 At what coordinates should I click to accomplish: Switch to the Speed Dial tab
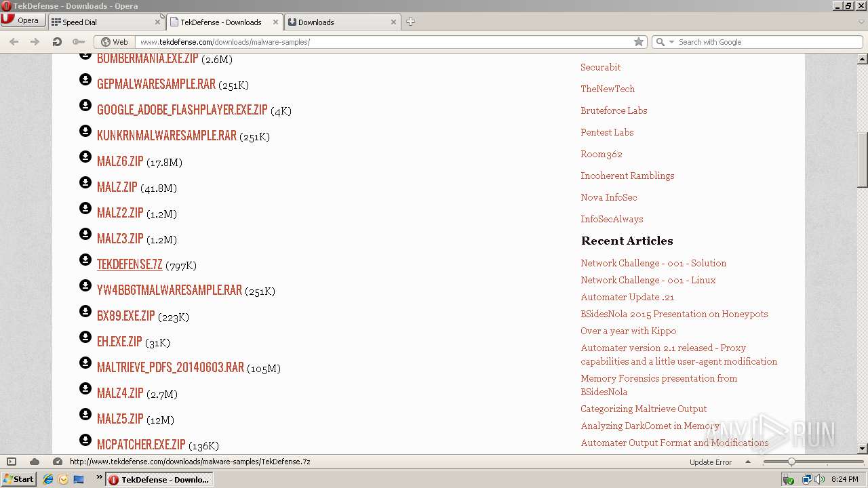106,22
